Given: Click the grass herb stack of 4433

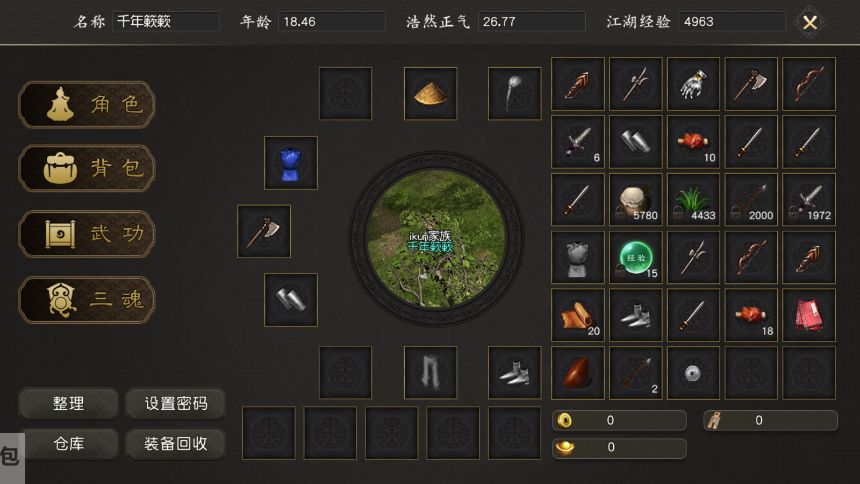Looking at the screenshot, I should click(693, 200).
